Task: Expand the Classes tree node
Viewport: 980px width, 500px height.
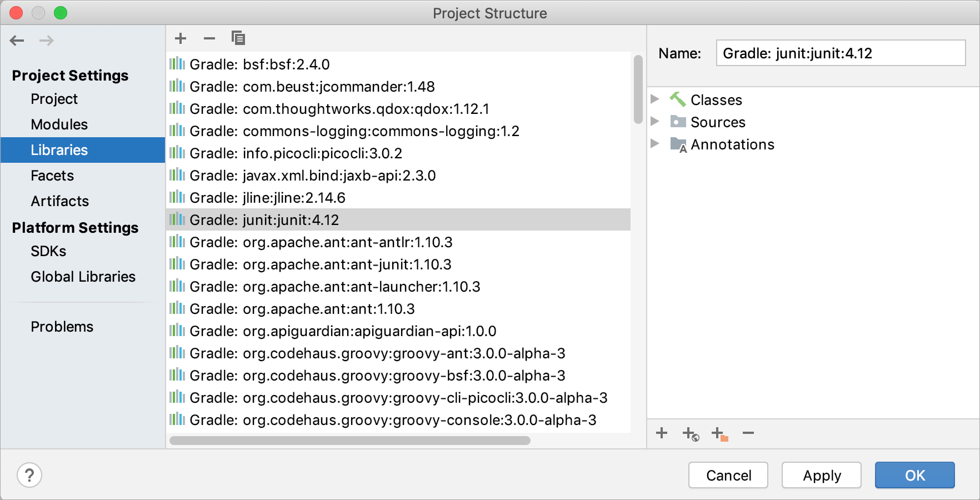Action: point(656,99)
